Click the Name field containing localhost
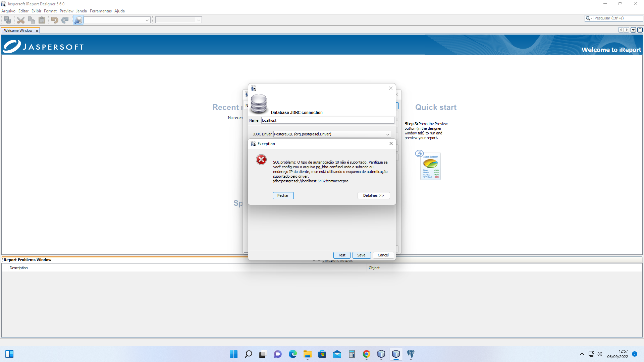Viewport: 644px width, 362px height. click(328, 120)
